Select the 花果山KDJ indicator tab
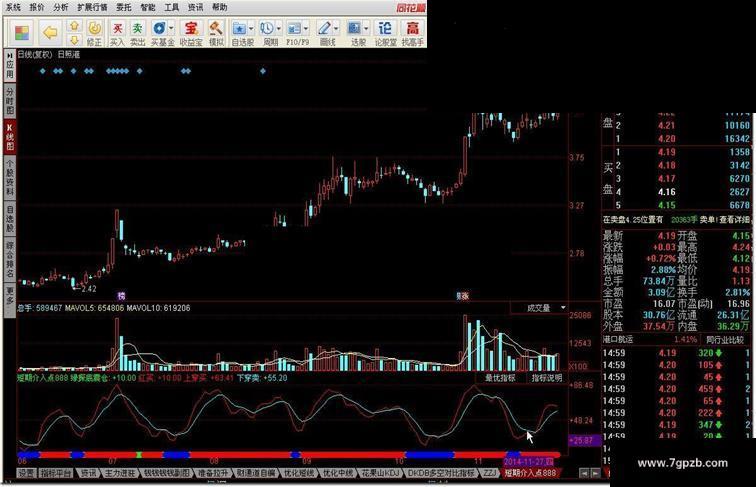Image resolution: width=756 pixels, height=487 pixels. tap(380, 473)
